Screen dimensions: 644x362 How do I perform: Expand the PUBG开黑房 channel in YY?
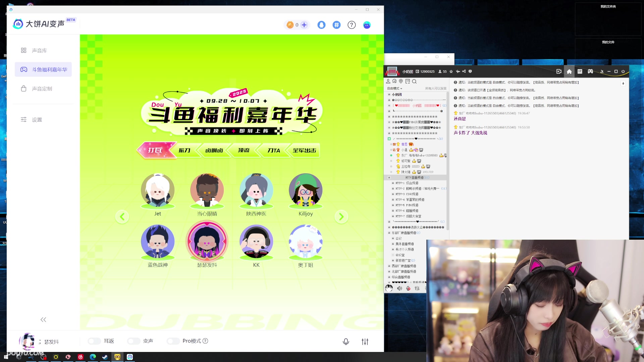(389, 122)
